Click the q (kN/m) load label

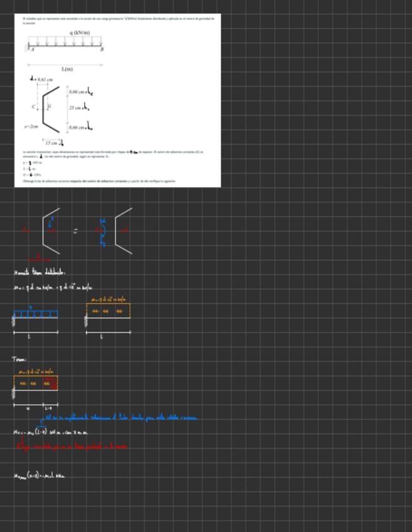click(79, 33)
